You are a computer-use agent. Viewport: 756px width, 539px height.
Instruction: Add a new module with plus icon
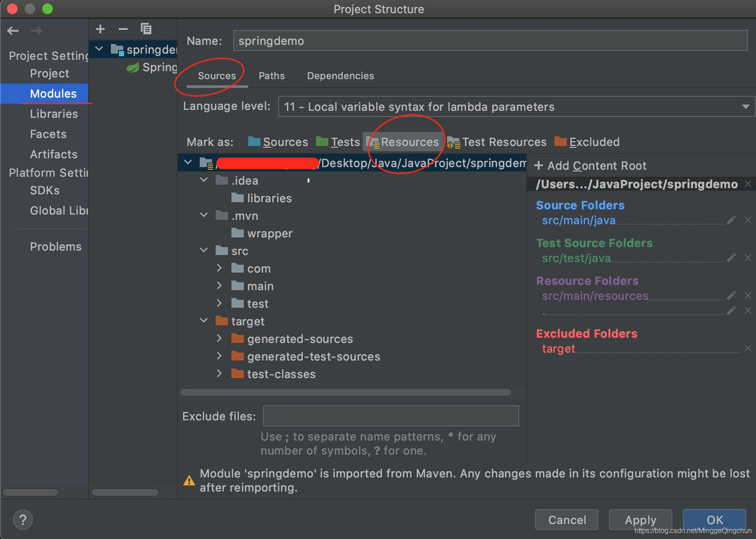click(100, 29)
